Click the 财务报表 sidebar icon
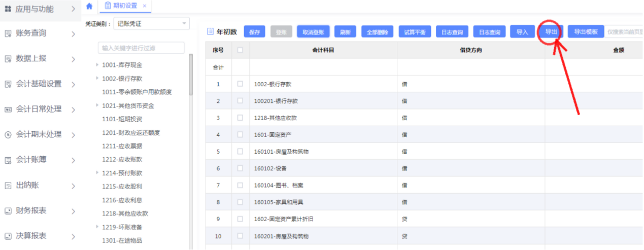Viewport: 644px width, 250px height. pos(8,211)
